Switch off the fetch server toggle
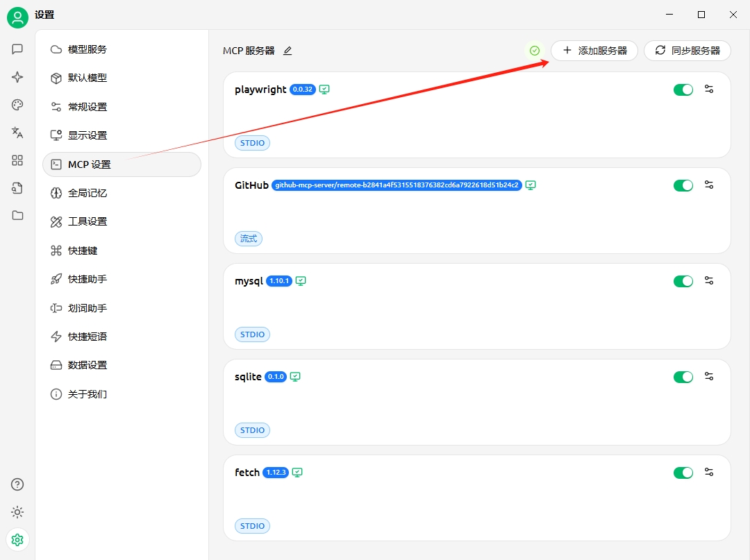750x560 pixels. coord(683,473)
